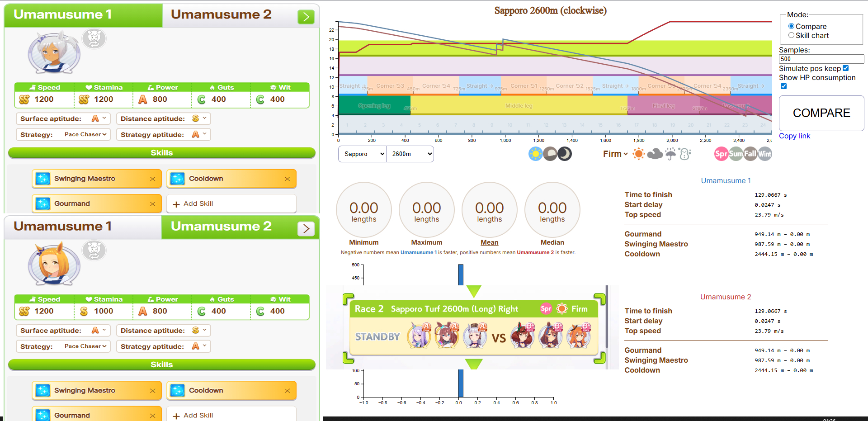Click Add Skill in top panel
The height and width of the screenshot is (421, 868).
tap(231, 203)
